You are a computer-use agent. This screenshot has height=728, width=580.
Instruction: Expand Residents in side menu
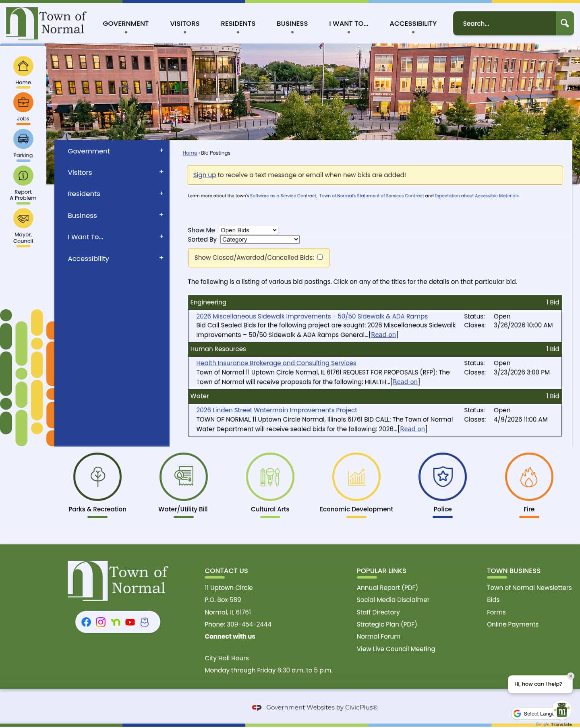pyautogui.click(x=161, y=193)
